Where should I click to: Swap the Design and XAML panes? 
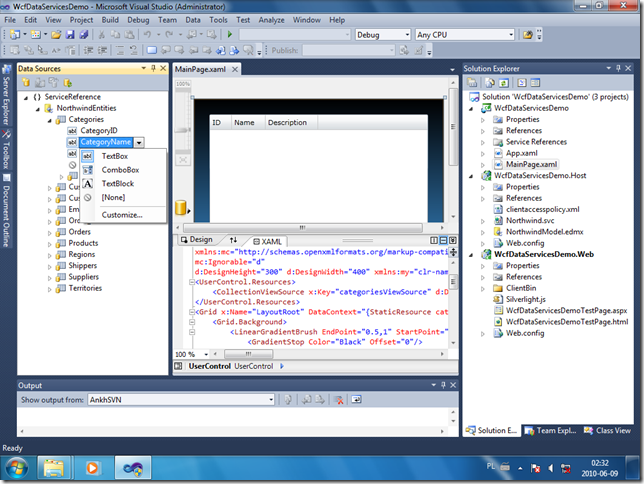tap(234, 241)
